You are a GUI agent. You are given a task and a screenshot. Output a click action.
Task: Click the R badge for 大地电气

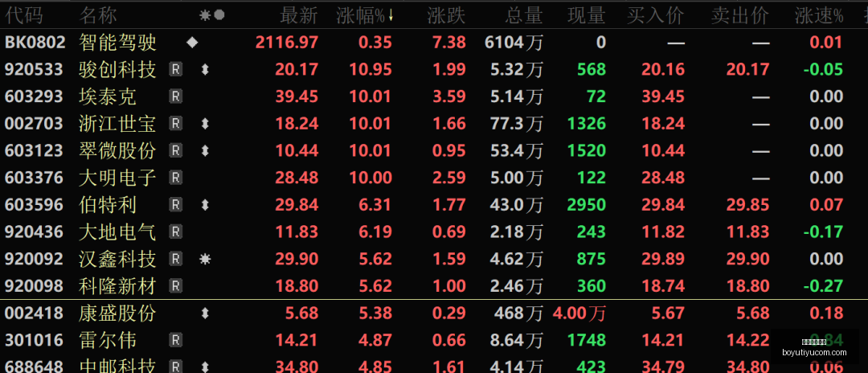point(175,232)
